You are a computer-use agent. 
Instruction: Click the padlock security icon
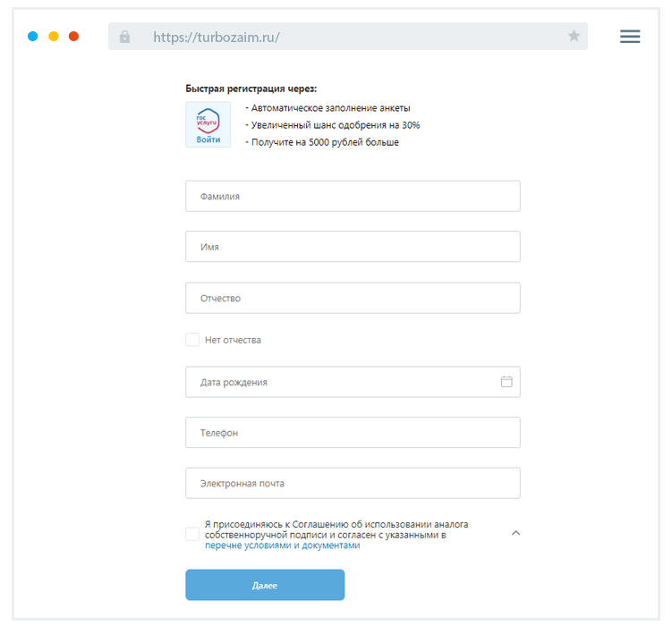(124, 37)
